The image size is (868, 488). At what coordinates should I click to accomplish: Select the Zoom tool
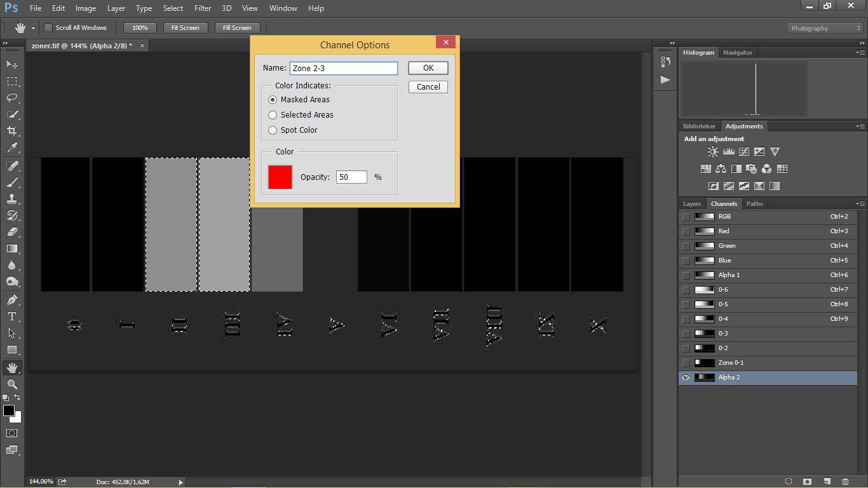coord(12,384)
